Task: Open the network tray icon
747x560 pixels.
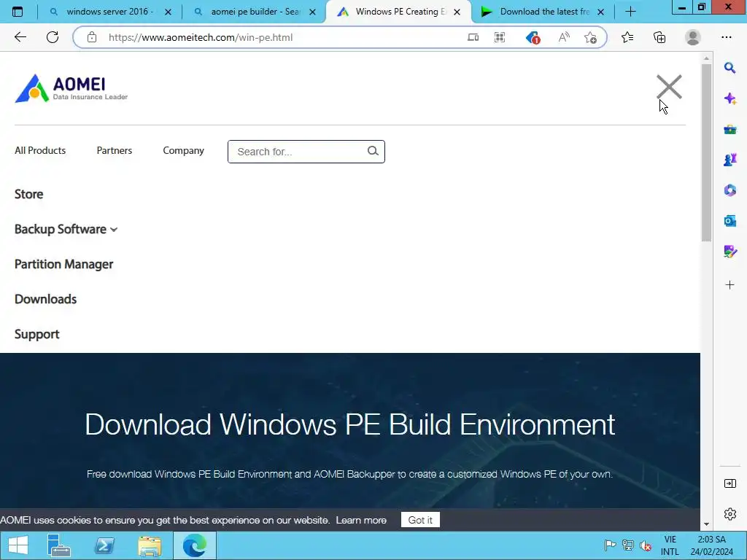Action: [x=628, y=545]
